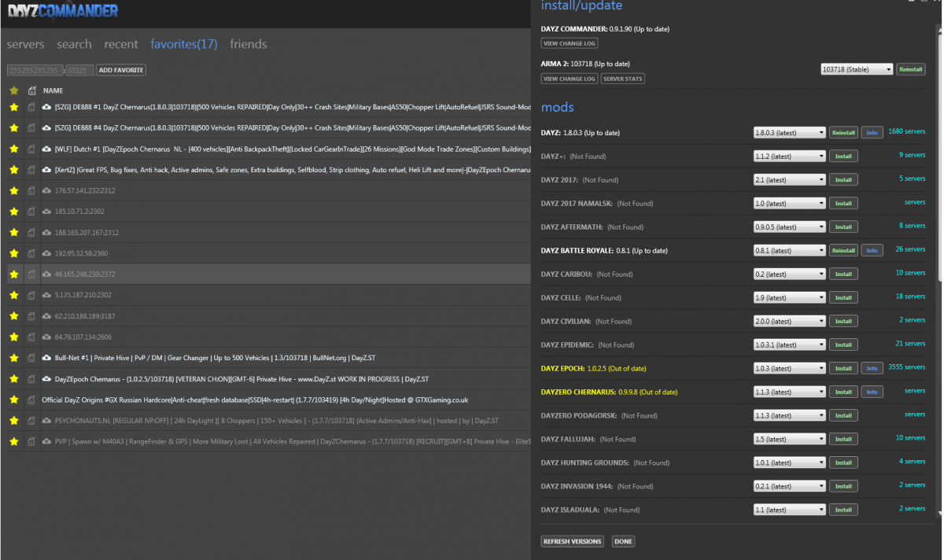This screenshot has height=560, width=944.
Task: Unfavorite the Bull-Net #1 server star
Action: click(13, 358)
